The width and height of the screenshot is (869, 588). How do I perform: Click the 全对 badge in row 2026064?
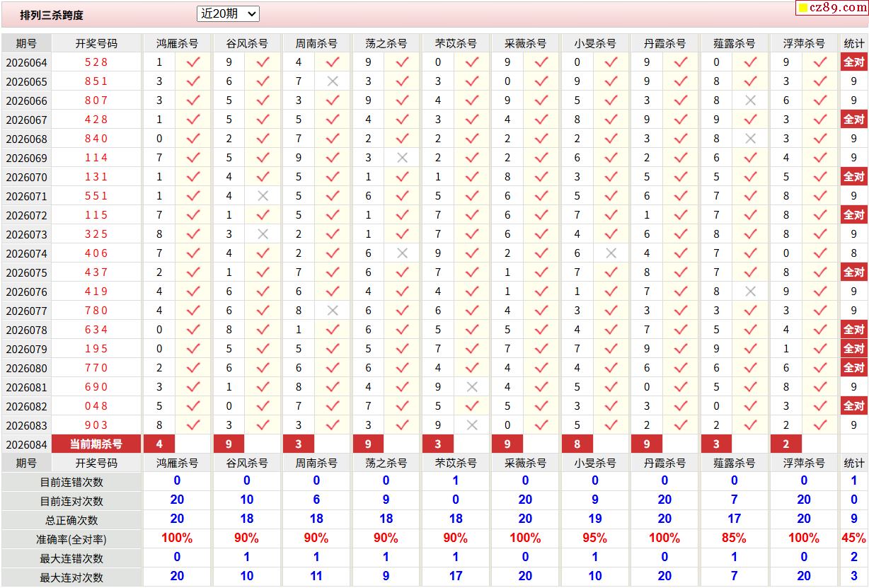(853, 62)
